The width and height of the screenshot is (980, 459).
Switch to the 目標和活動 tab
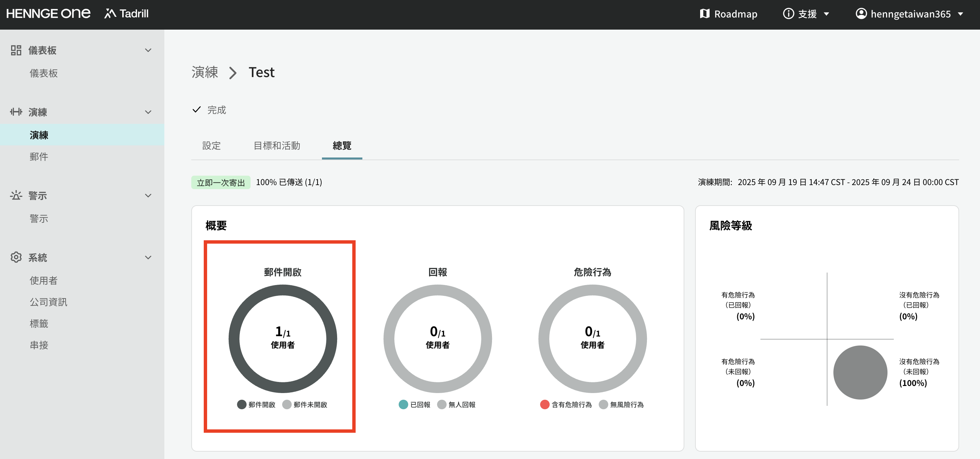[276, 146]
